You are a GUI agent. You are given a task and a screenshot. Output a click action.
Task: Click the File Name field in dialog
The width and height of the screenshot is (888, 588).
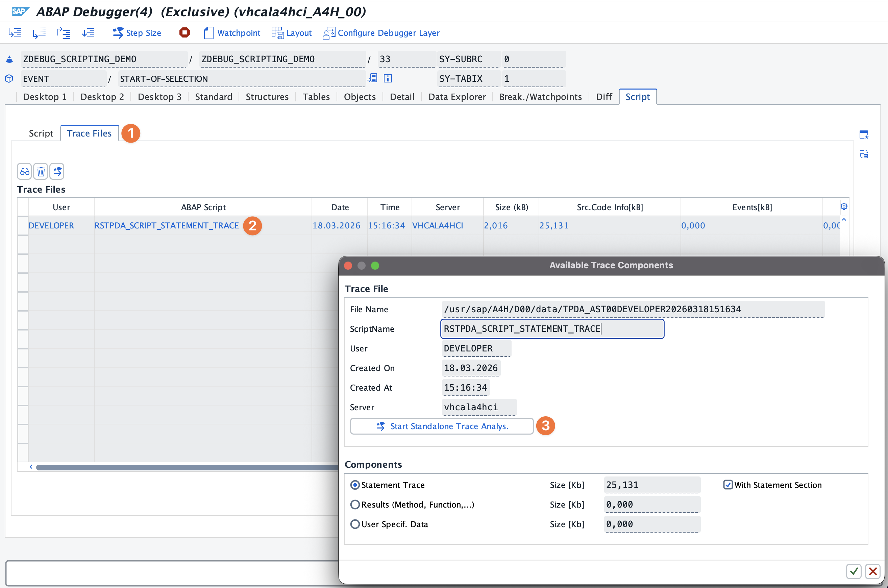point(633,309)
